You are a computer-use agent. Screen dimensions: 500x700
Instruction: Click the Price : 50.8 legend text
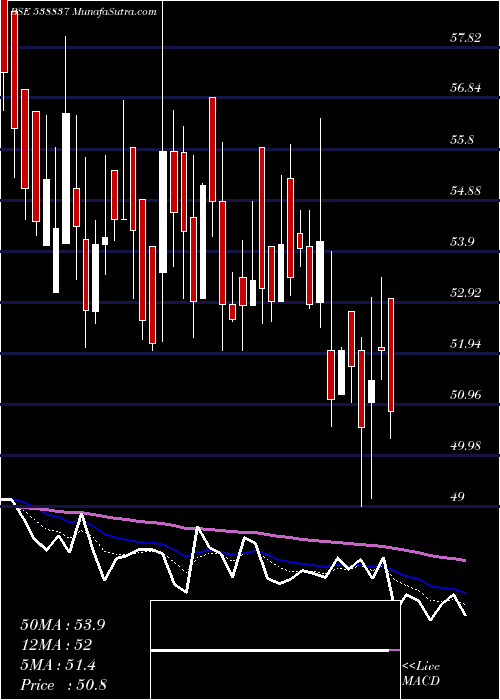tap(63, 685)
